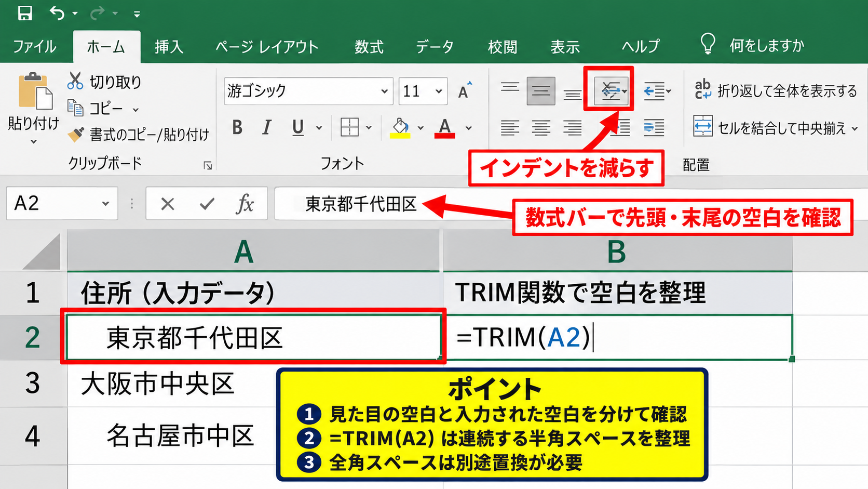Click the lightbulb 何をしますか search
868x489 pixels.
752,45
